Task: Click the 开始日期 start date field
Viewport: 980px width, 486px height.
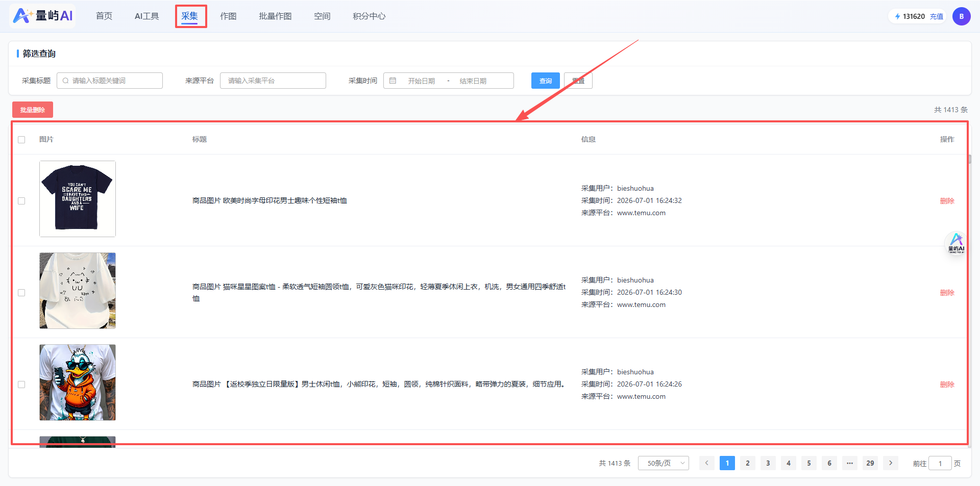Action: (422, 81)
